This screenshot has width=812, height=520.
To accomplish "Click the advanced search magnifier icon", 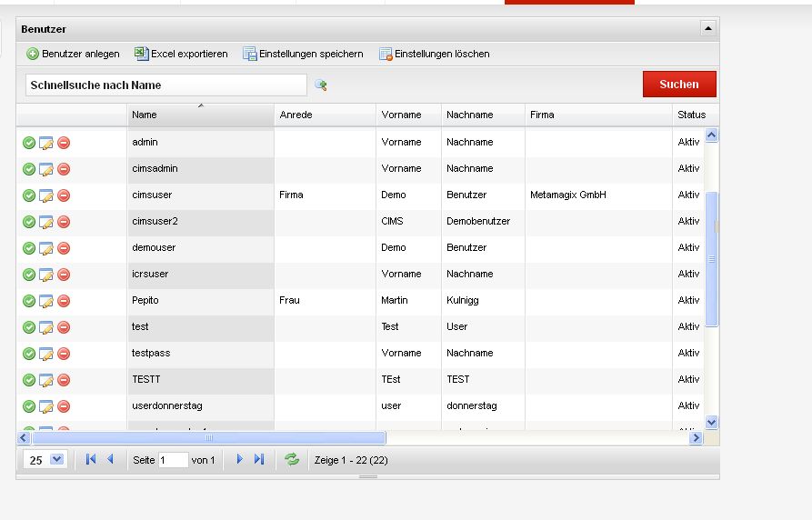I will click(321, 85).
